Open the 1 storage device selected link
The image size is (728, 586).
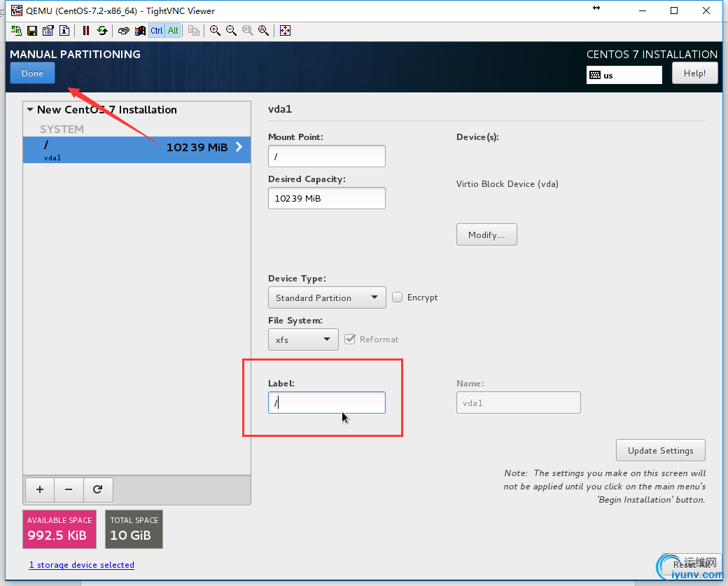82,565
